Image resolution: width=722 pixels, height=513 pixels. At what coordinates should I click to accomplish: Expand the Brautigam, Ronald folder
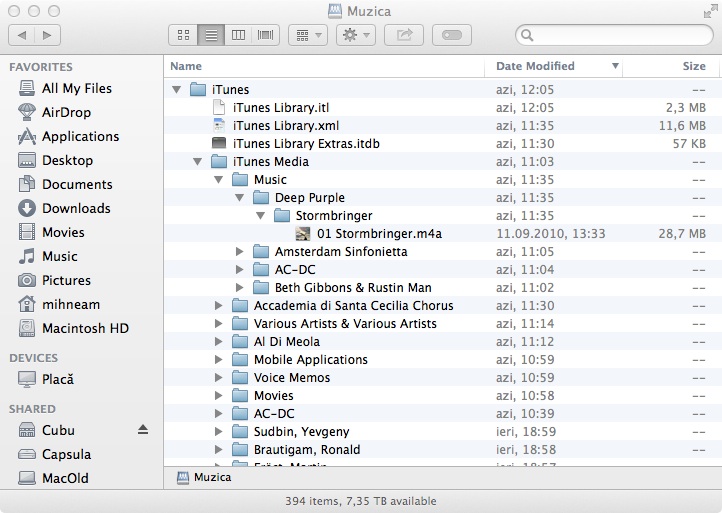[219, 449]
